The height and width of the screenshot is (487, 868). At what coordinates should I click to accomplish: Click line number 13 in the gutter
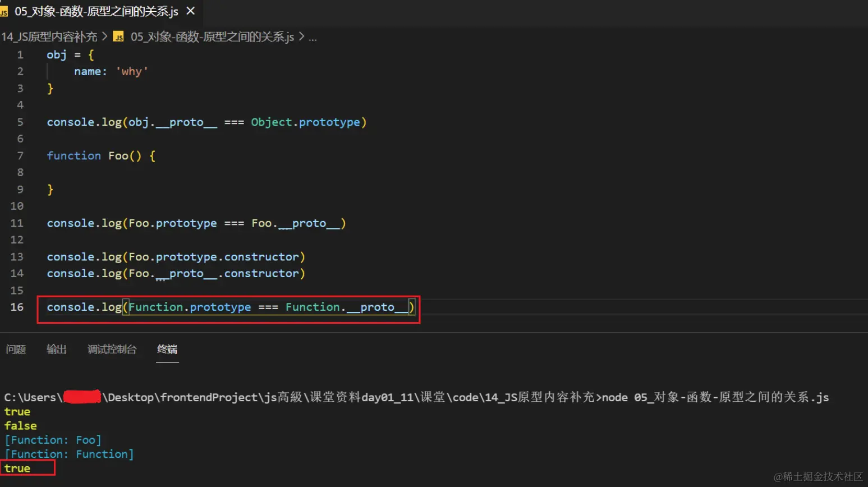click(17, 257)
